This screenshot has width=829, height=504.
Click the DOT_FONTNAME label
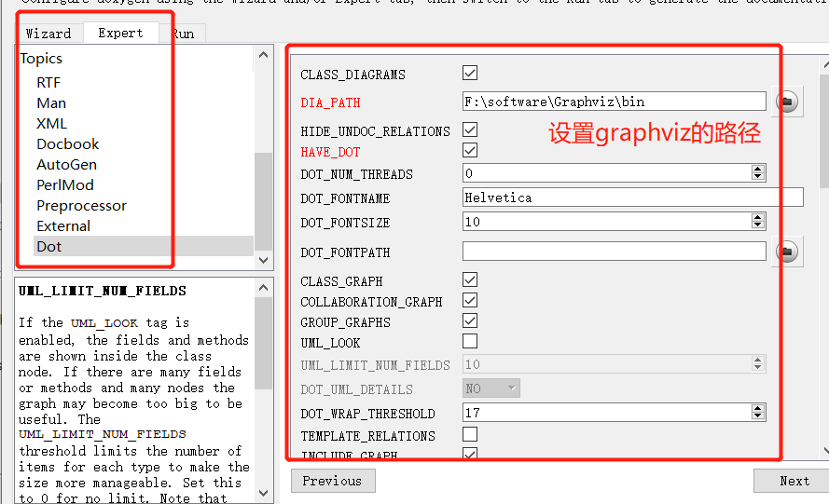click(345, 198)
